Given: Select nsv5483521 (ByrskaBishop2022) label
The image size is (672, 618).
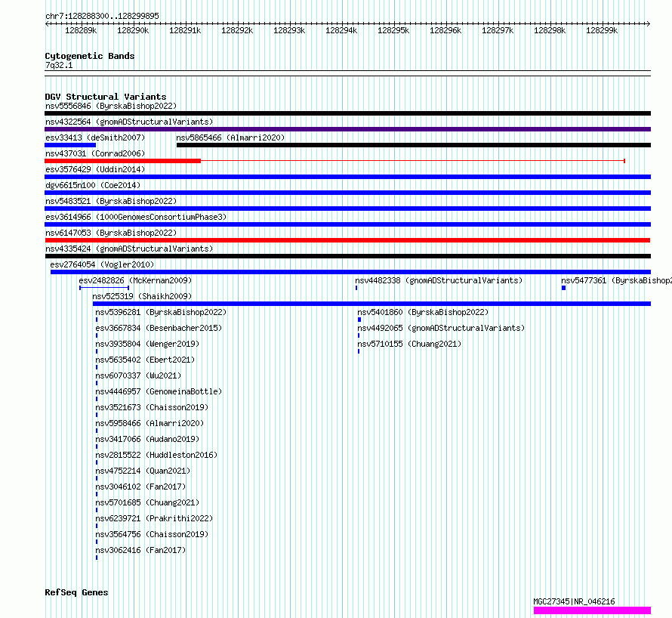Looking at the screenshot, I should coord(111,201).
